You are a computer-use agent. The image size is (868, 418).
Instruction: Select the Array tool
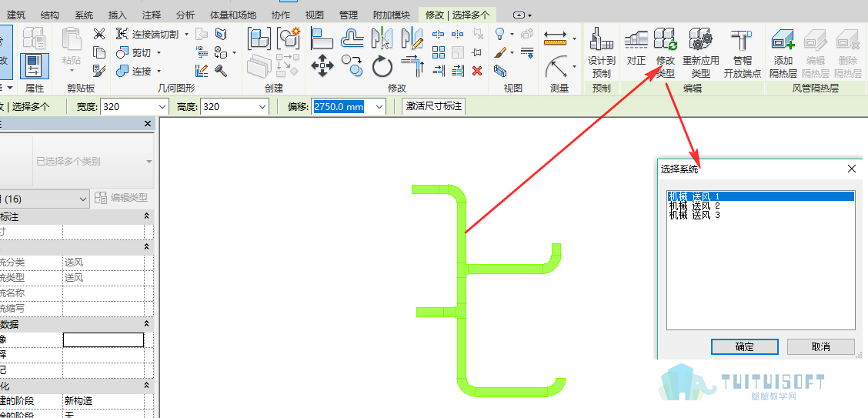click(439, 52)
